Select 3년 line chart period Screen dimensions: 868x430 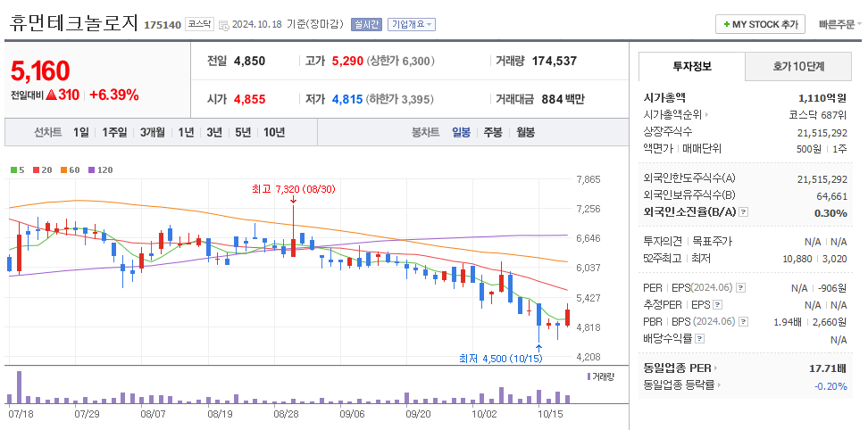click(214, 133)
